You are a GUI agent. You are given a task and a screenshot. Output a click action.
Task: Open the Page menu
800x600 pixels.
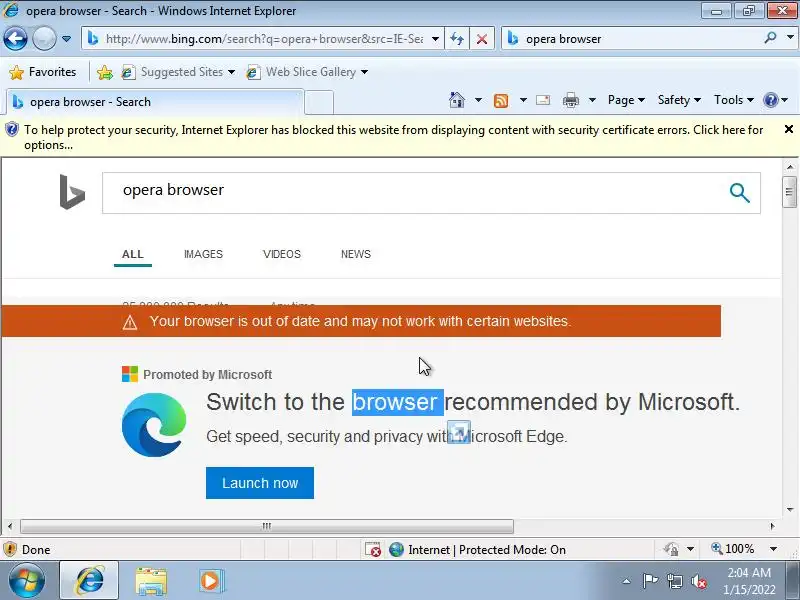[x=626, y=100]
